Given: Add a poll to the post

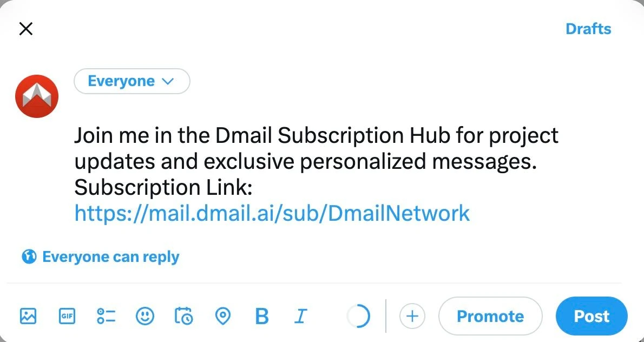Looking at the screenshot, I should [x=106, y=316].
